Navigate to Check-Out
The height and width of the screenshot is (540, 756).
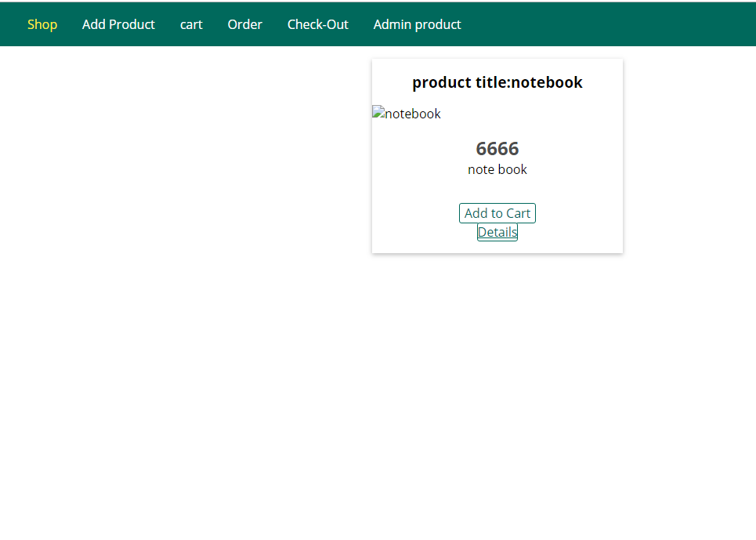318,24
